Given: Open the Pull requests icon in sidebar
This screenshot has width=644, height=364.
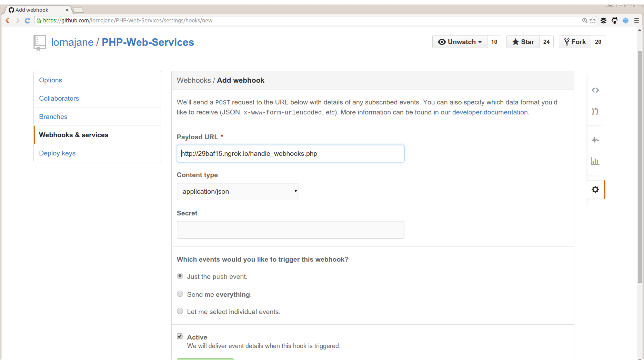Looking at the screenshot, I should pyautogui.click(x=595, y=112).
